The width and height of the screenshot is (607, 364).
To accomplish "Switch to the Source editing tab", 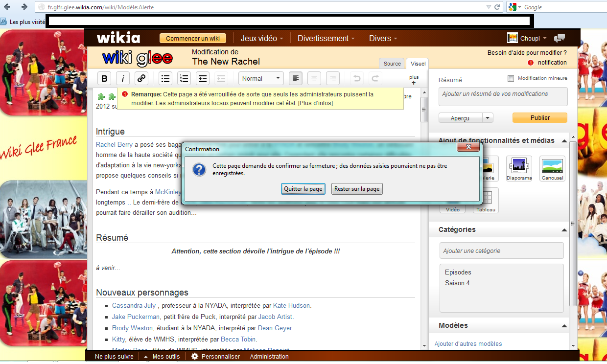I will [392, 64].
